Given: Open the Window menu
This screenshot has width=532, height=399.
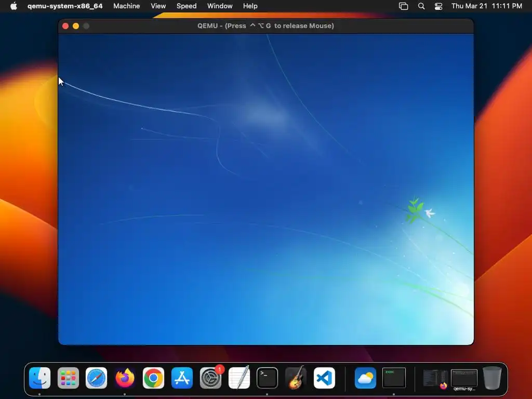Looking at the screenshot, I should point(220,6).
